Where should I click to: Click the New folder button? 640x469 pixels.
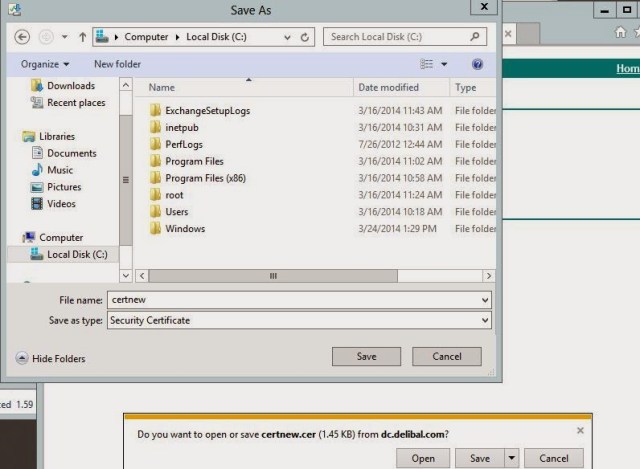click(117, 64)
